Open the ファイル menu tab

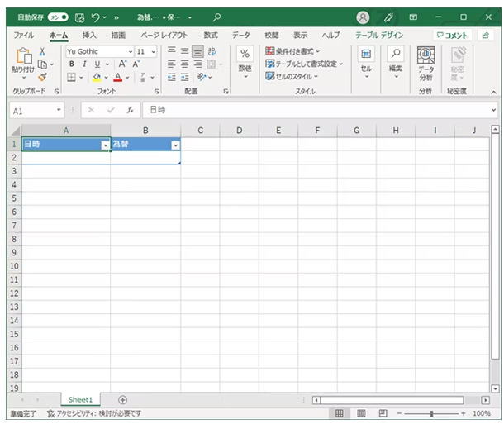(24, 35)
